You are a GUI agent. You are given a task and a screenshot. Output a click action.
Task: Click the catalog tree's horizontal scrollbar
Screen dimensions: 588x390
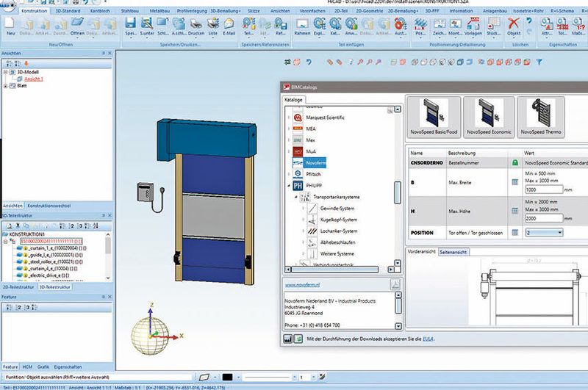click(335, 270)
